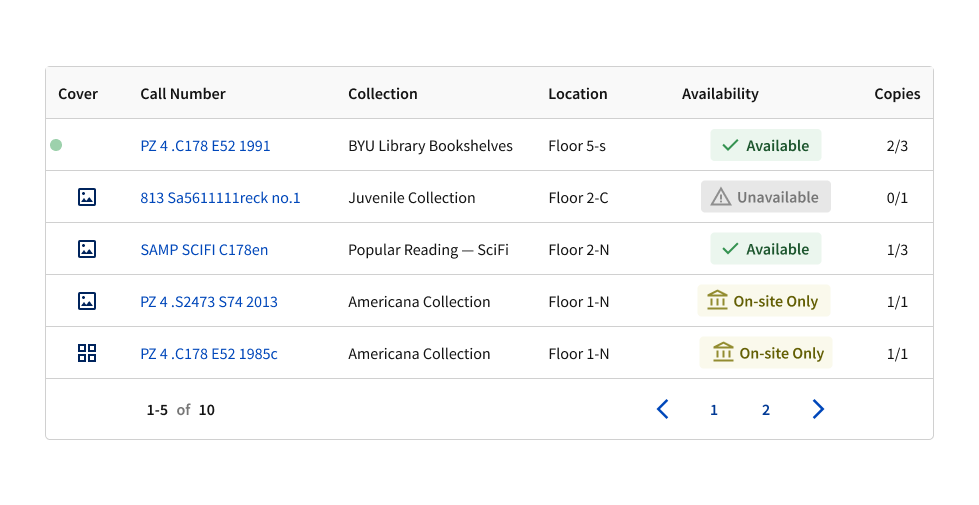Click the image cover icon for 813 Sa5611111reck
The image size is (979, 505).
click(x=87, y=197)
